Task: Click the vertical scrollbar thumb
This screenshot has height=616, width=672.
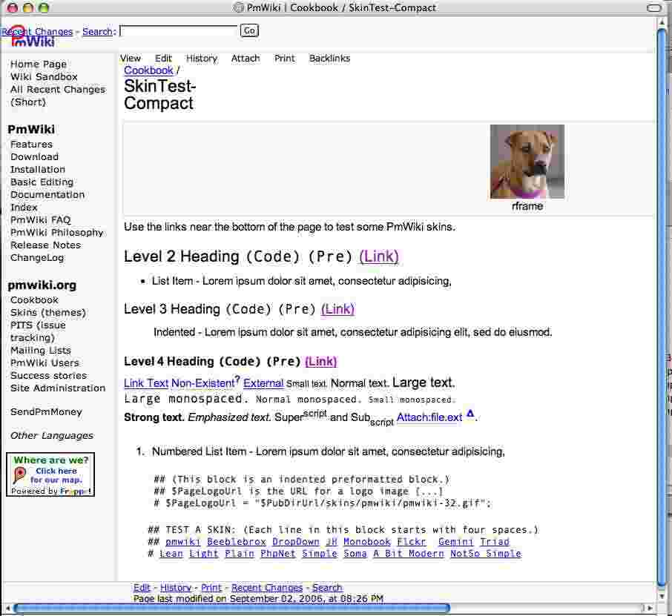Action: tap(662, 306)
